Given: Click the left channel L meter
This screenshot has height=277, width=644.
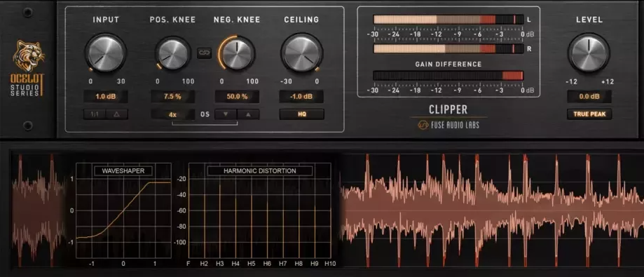Looking at the screenshot, I should click(x=448, y=20).
